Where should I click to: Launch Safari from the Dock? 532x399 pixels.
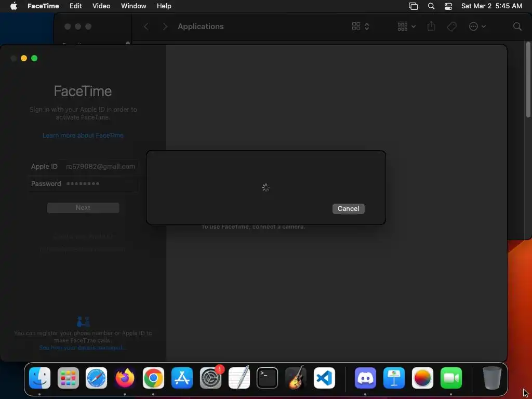96,378
